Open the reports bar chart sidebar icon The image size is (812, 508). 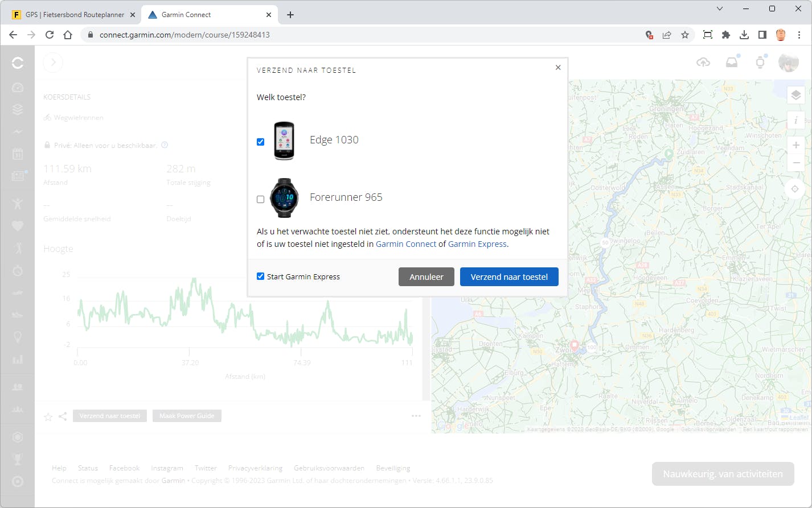tap(18, 360)
